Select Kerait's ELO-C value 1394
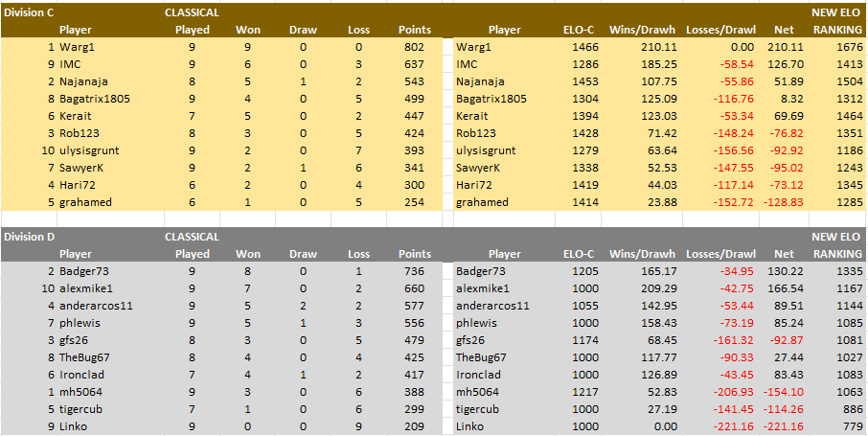Screen dimensions: 868x436 pos(584,116)
